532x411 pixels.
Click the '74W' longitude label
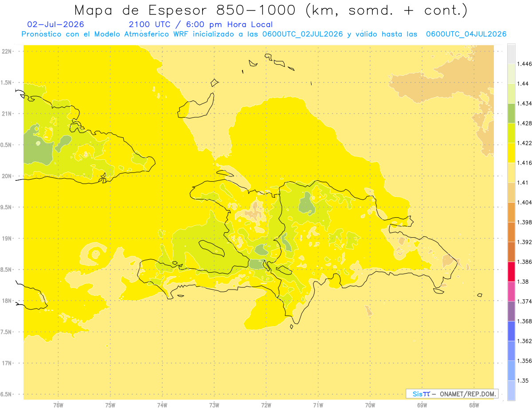click(162, 405)
